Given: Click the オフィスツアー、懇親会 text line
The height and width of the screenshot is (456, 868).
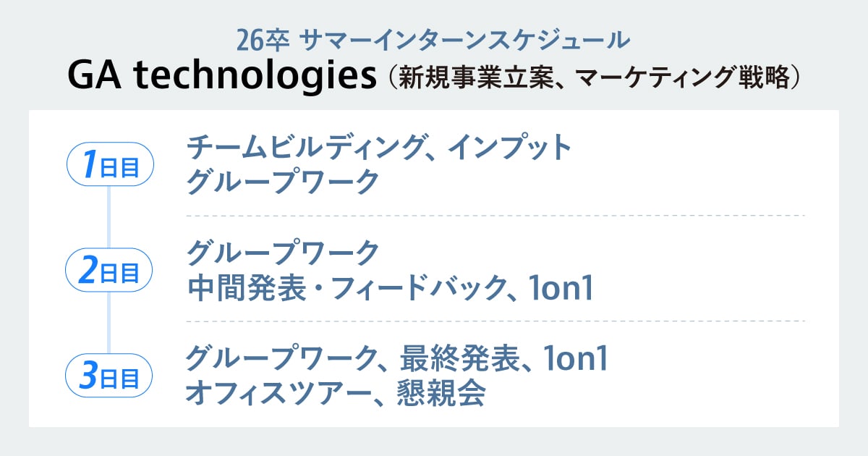Looking at the screenshot, I should click(335, 393).
